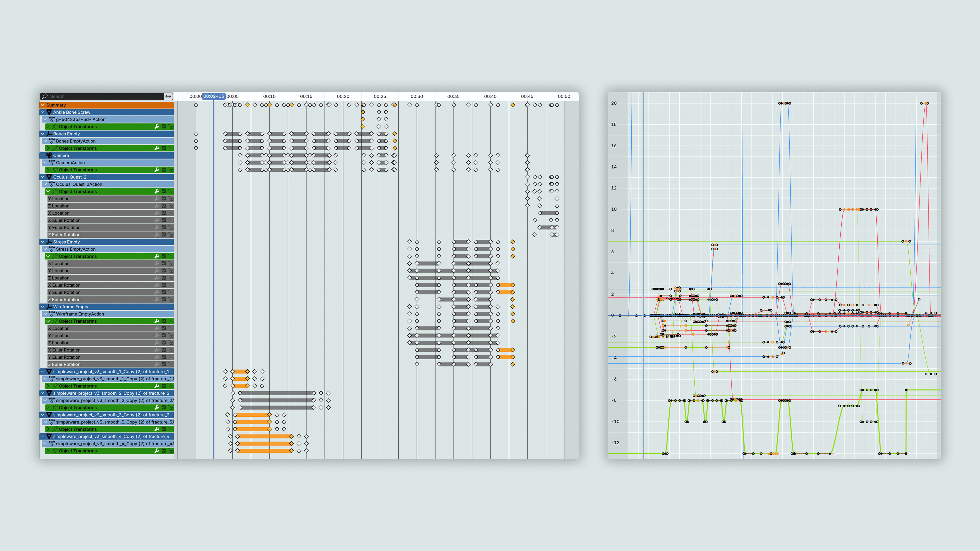Click the action icon beside g-604235s-3d-iAction
Screen dimensions: 980x551
(x=52, y=119)
